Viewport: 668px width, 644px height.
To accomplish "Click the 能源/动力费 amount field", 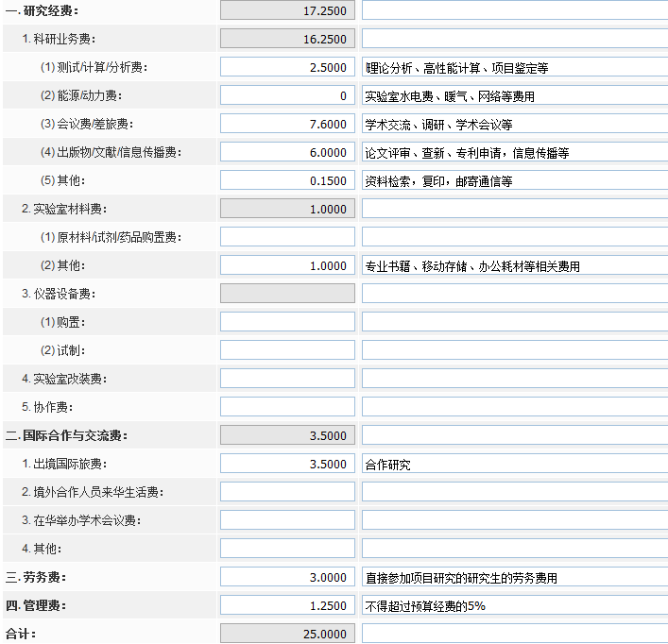I will (x=287, y=95).
